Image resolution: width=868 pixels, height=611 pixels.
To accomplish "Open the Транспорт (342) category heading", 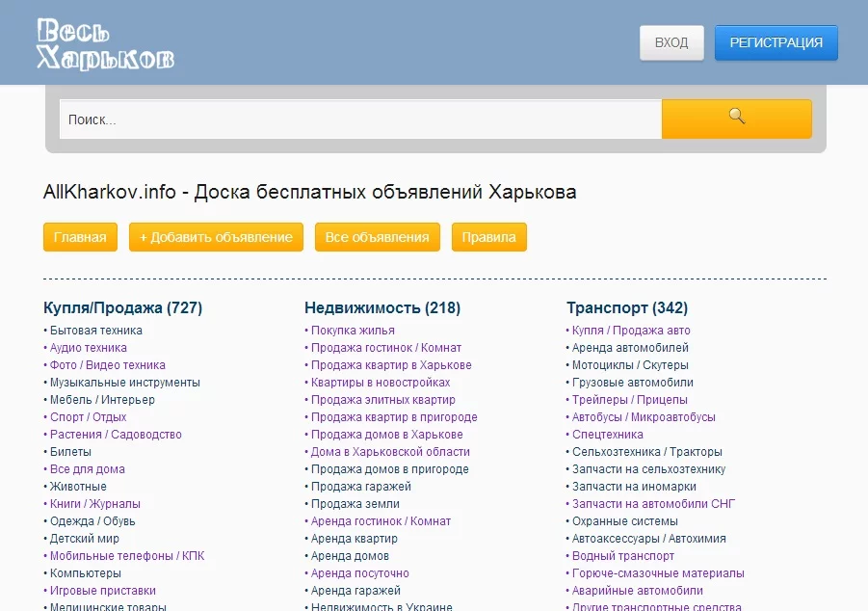I will click(627, 307).
